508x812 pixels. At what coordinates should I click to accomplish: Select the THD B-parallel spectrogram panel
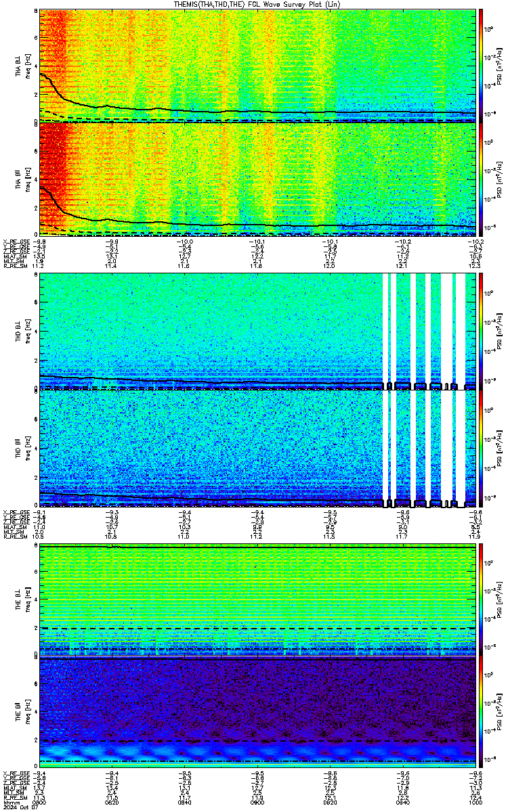click(x=257, y=448)
